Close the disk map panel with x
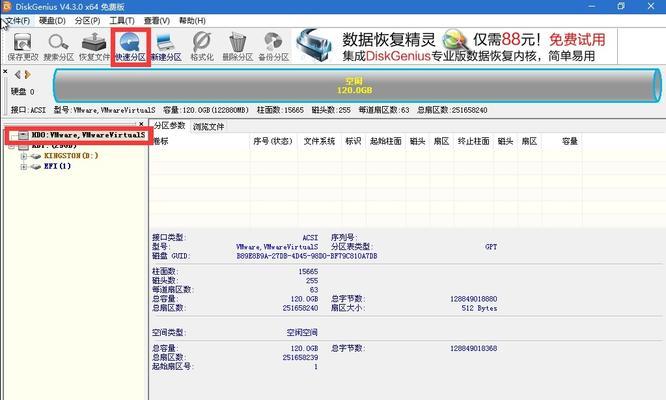This screenshot has height=400, width=666. point(5,71)
